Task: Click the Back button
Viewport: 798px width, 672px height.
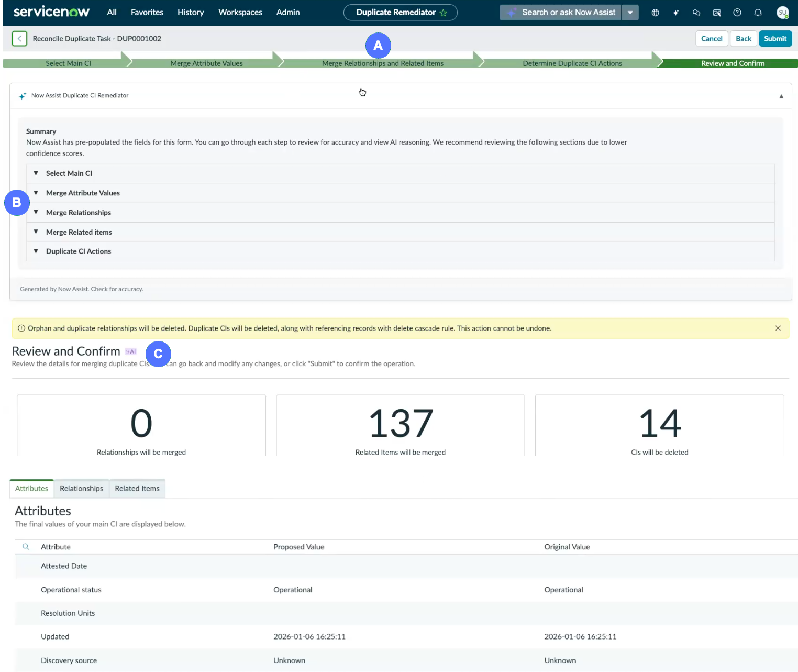Action: pos(744,39)
